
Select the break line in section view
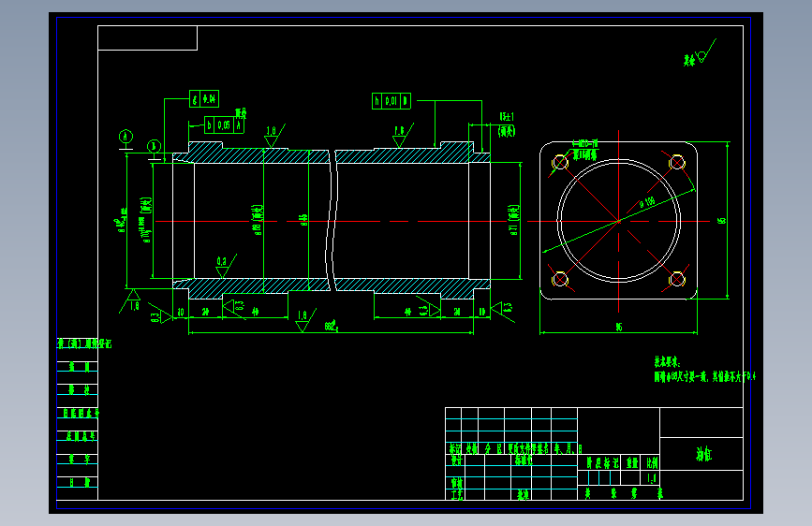tap(332, 221)
